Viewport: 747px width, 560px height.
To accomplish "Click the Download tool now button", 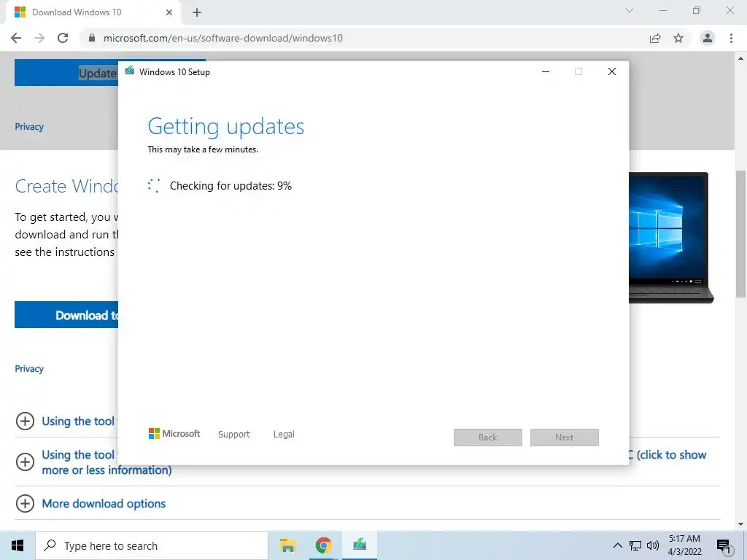I will click(66, 315).
